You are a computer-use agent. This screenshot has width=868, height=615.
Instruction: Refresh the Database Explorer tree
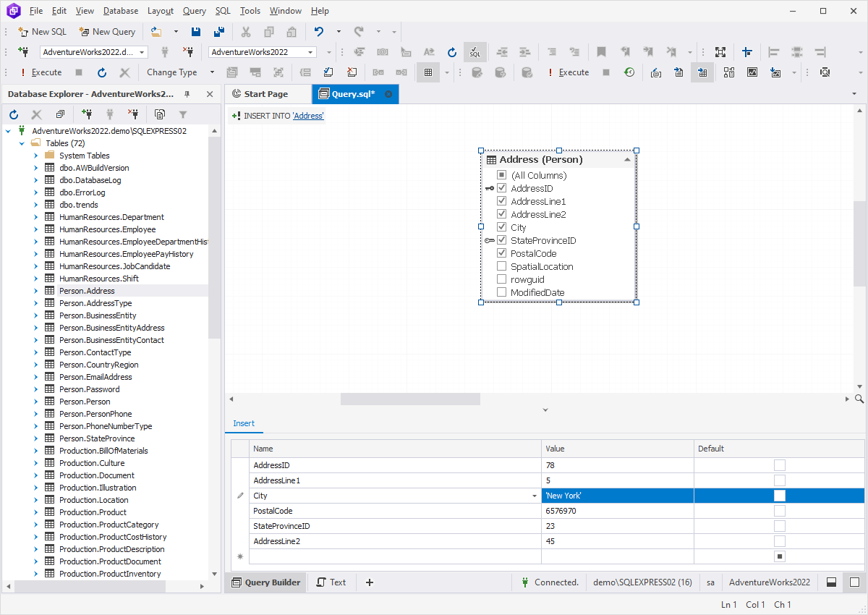pos(14,114)
